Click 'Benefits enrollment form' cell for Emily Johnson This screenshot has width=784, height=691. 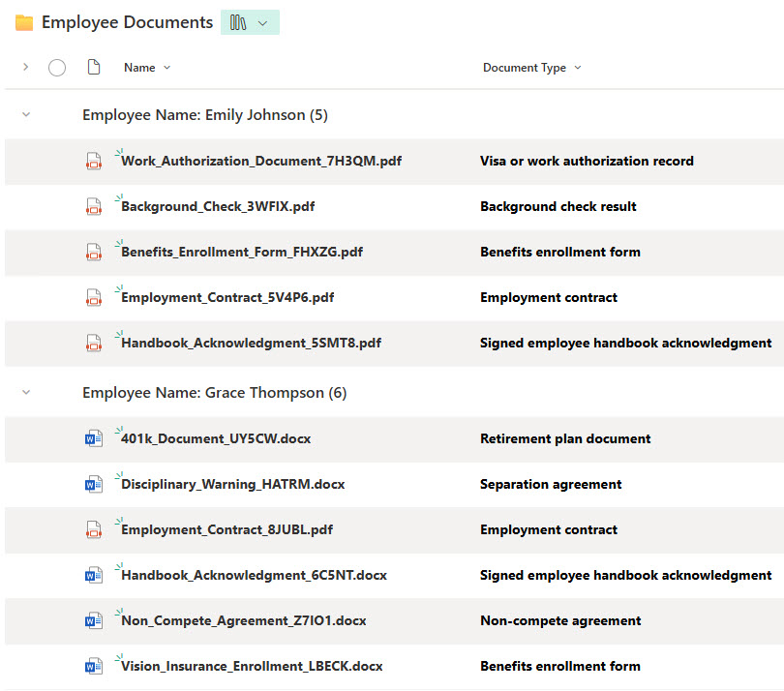point(560,252)
